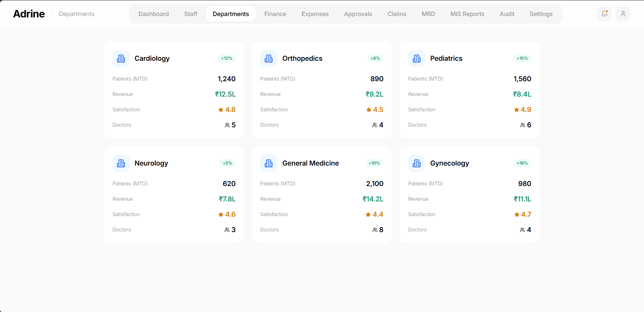Click the doctors group icon on Pediatrics card
Viewport: 644px width, 312px height.
pos(522,125)
